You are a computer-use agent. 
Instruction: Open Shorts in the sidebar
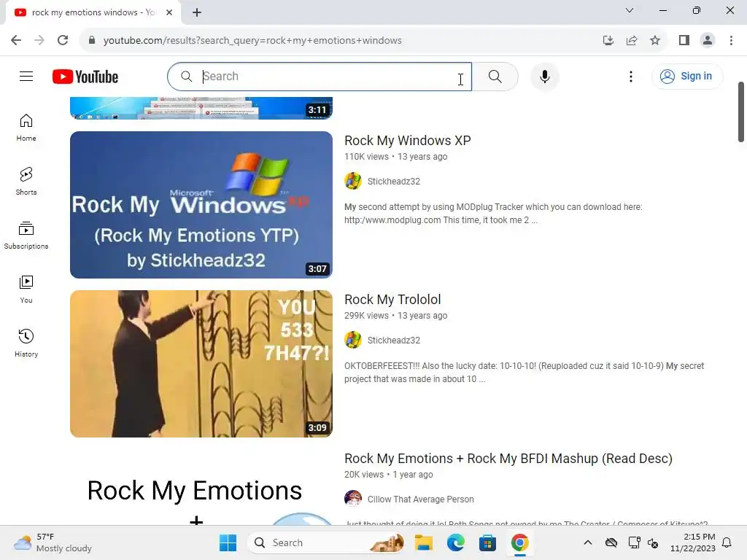[26, 182]
